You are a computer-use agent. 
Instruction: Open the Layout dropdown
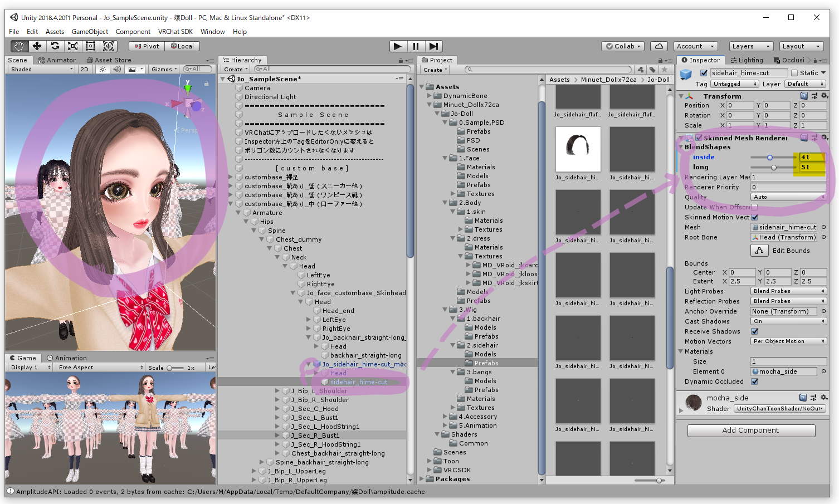(801, 46)
